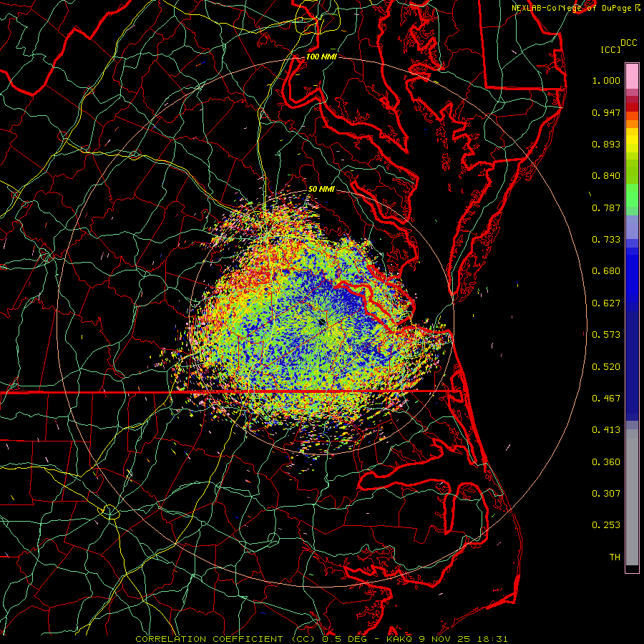Click the radar site marker at echo center
644x644 pixels.
click(322, 322)
